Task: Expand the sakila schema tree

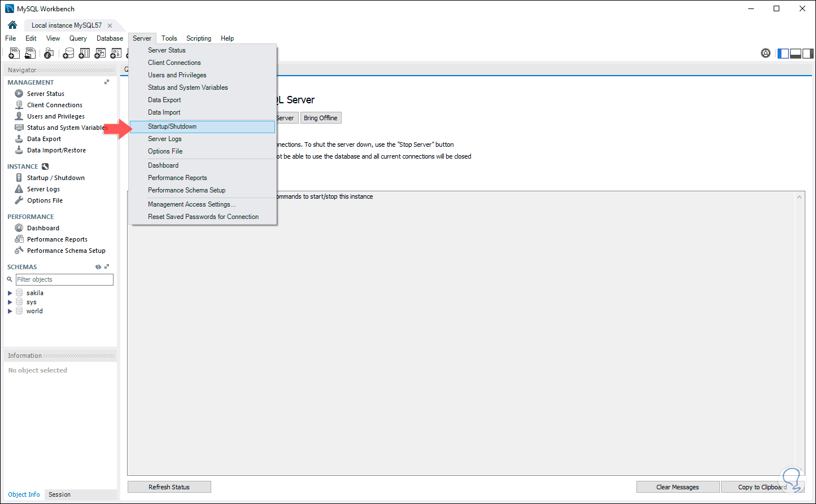Action: (x=10, y=293)
